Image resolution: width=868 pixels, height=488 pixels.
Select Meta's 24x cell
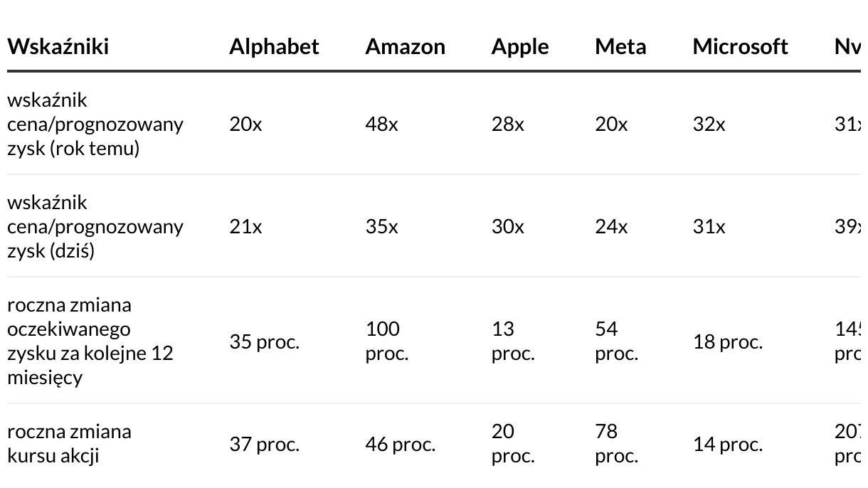tap(611, 227)
